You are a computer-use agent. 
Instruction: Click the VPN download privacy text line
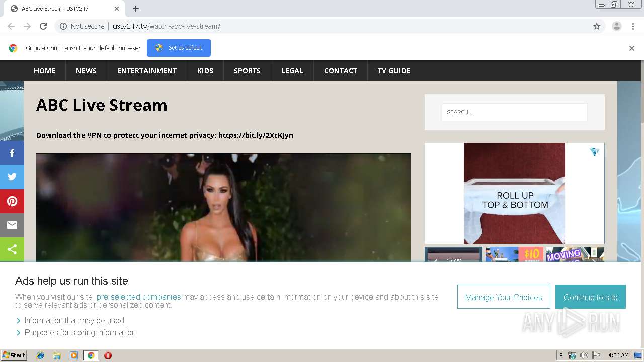(165, 135)
